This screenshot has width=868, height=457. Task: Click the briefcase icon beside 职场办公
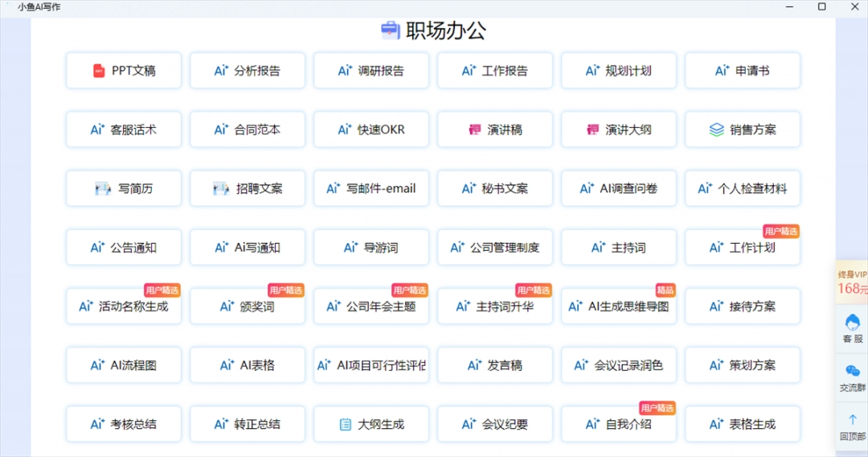coord(391,31)
